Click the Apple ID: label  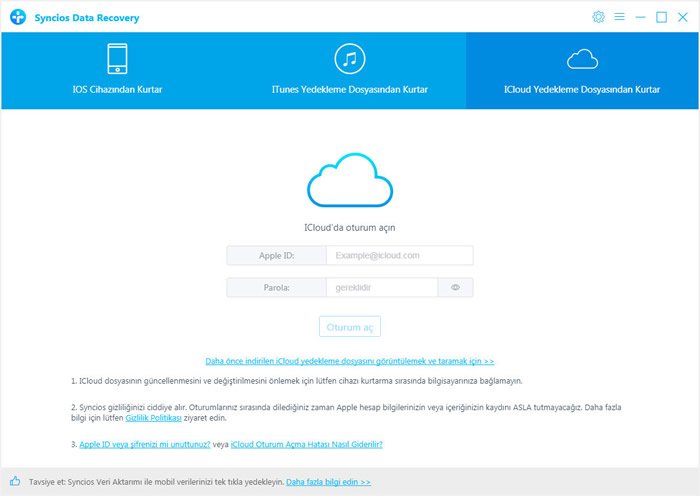276,255
